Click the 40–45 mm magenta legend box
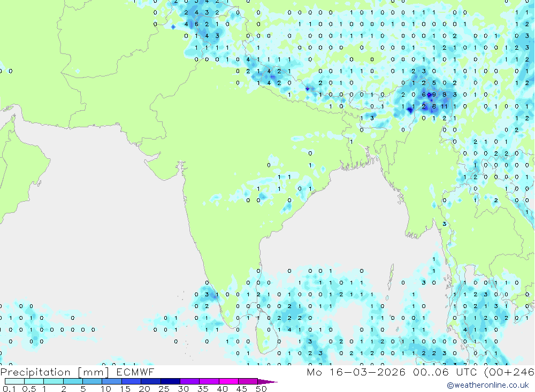Viewport: 535px width, 392px height. (x=228, y=381)
